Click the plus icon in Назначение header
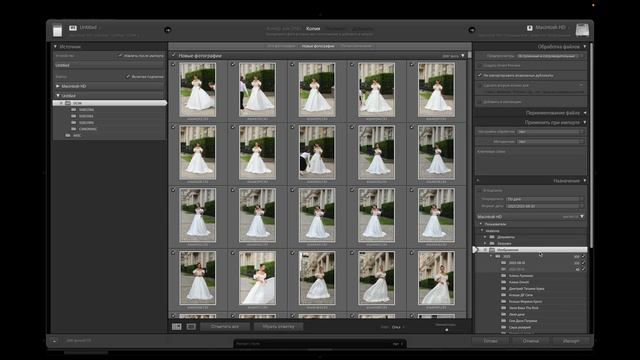Image resolution: width=640 pixels, height=360 pixels. (478, 180)
